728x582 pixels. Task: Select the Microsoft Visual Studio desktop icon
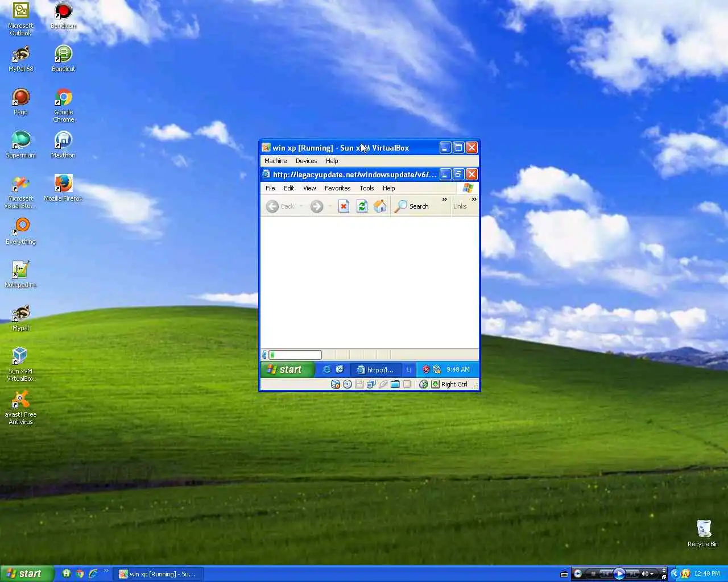click(20, 192)
